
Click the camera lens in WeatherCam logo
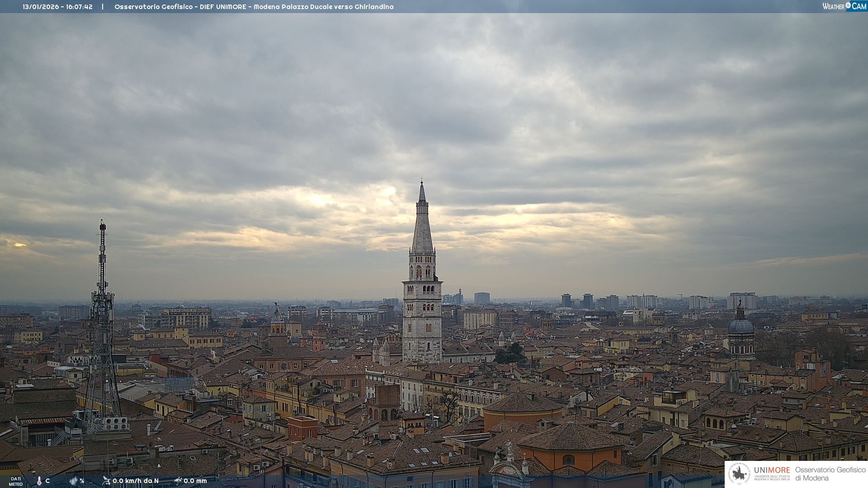pos(848,5)
